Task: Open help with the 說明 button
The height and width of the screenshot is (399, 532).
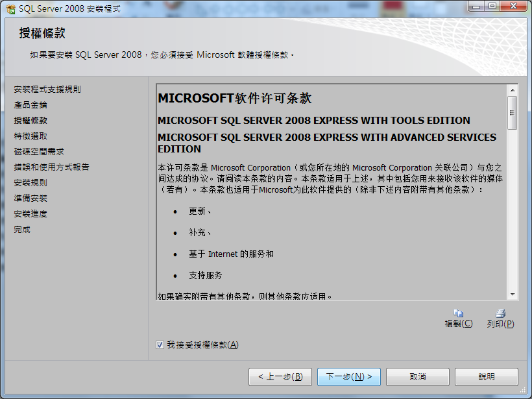Action: pos(486,376)
